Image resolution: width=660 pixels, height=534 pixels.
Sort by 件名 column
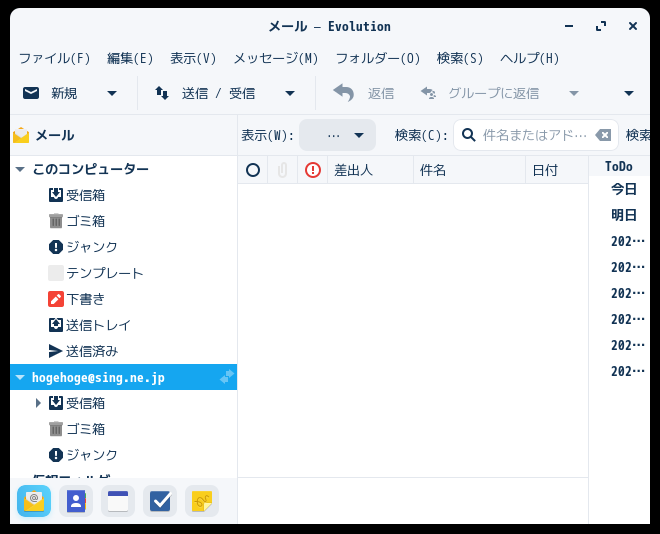tap(469, 170)
